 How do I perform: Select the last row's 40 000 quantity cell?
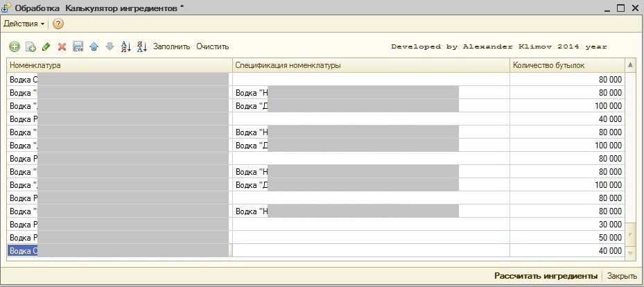566,251
